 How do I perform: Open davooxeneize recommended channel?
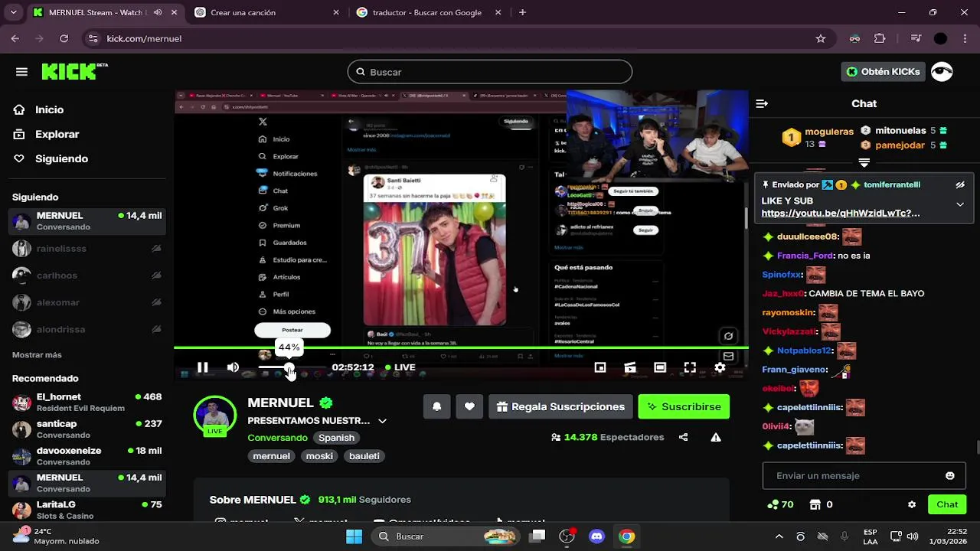pos(87,456)
